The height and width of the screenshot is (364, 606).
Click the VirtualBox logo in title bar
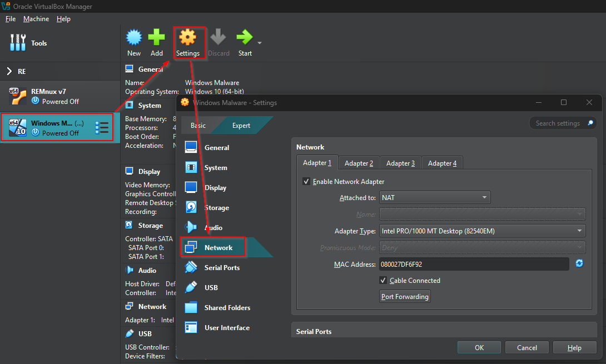pyautogui.click(x=6, y=6)
